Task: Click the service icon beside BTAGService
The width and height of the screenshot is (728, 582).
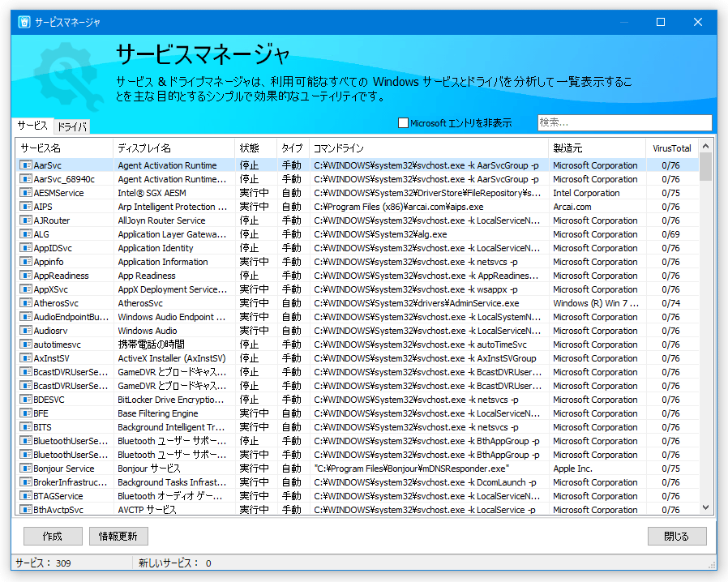Action: point(25,496)
